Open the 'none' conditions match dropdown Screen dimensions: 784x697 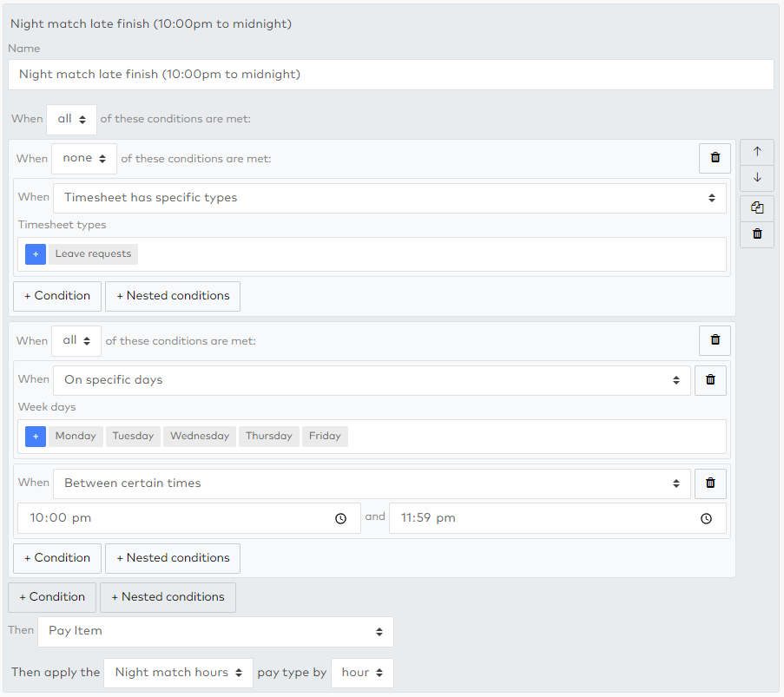pos(84,159)
